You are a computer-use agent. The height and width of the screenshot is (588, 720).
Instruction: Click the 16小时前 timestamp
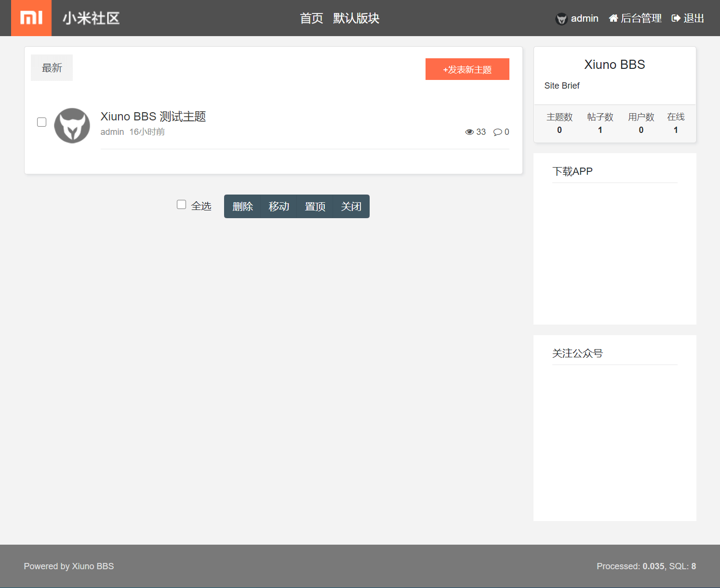pos(147,132)
